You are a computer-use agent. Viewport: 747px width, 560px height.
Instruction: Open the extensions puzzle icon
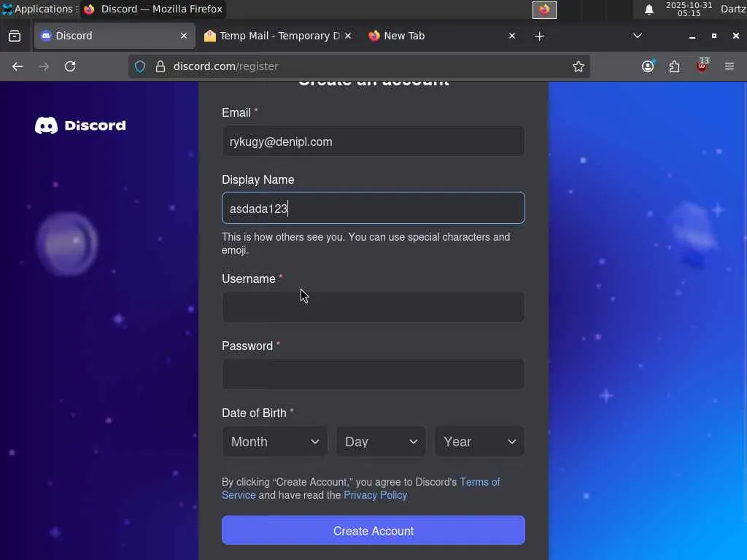click(x=675, y=66)
